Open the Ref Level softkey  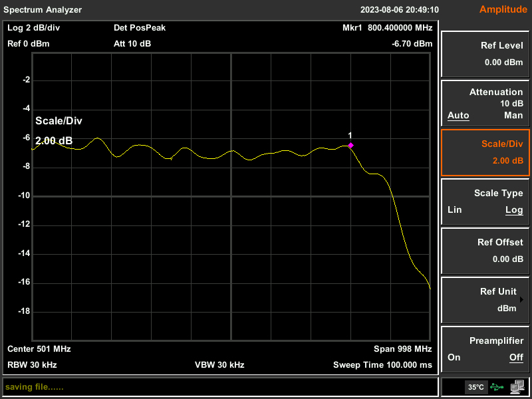(x=485, y=54)
